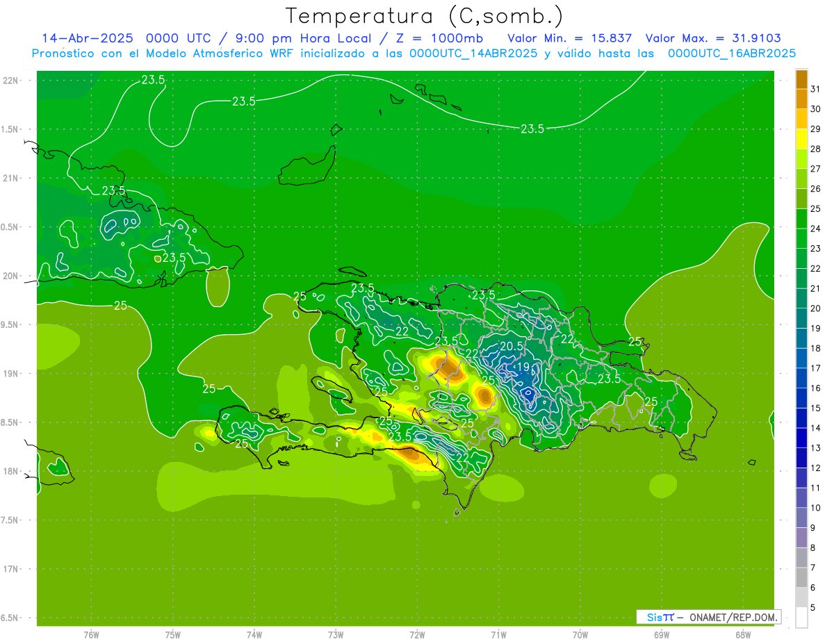Click the date text '14-Abr-2025'

click(x=88, y=38)
